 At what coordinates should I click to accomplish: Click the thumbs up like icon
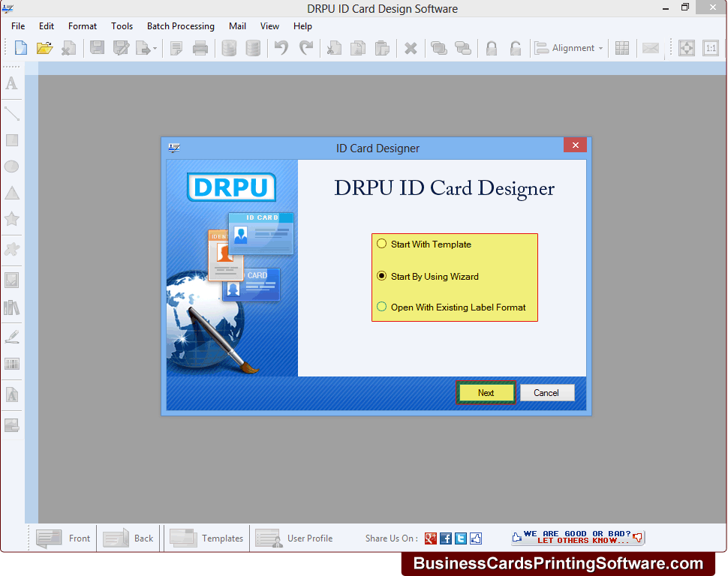click(x=476, y=538)
